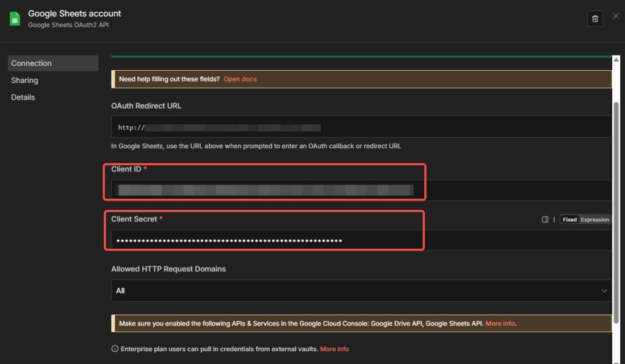Click into the Client ID input field
Screen dimensions: 625x364
360,190
